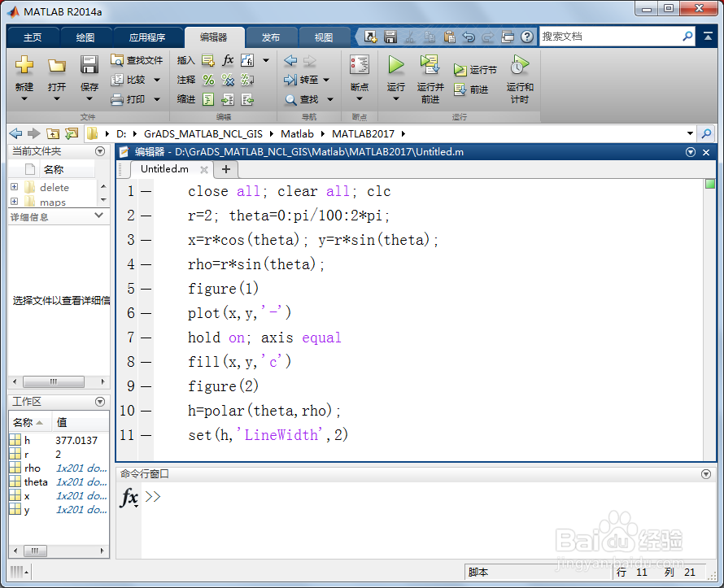Click the New file plus icon
Screen dimensions: 724x588
24,64
